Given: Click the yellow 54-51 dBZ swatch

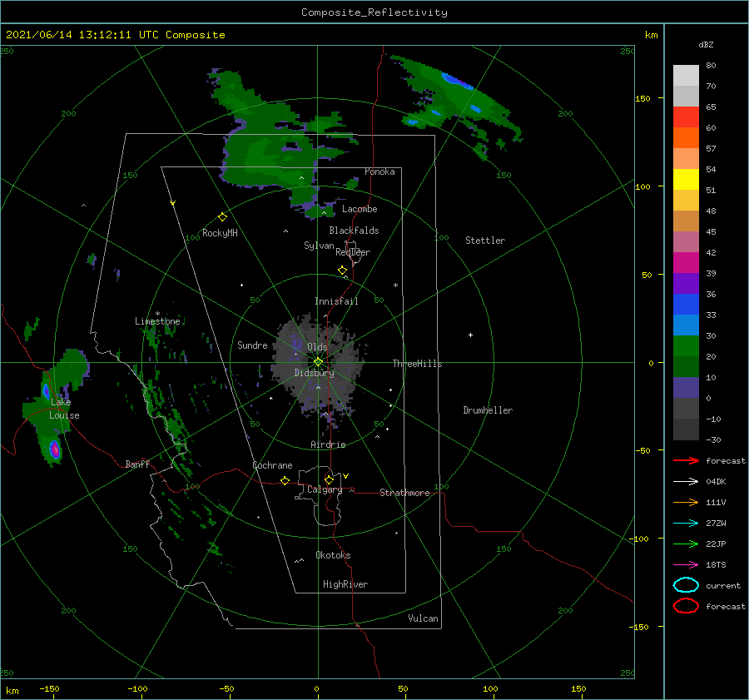Looking at the screenshot, I should pyautogui.click(x=686, y=180).
